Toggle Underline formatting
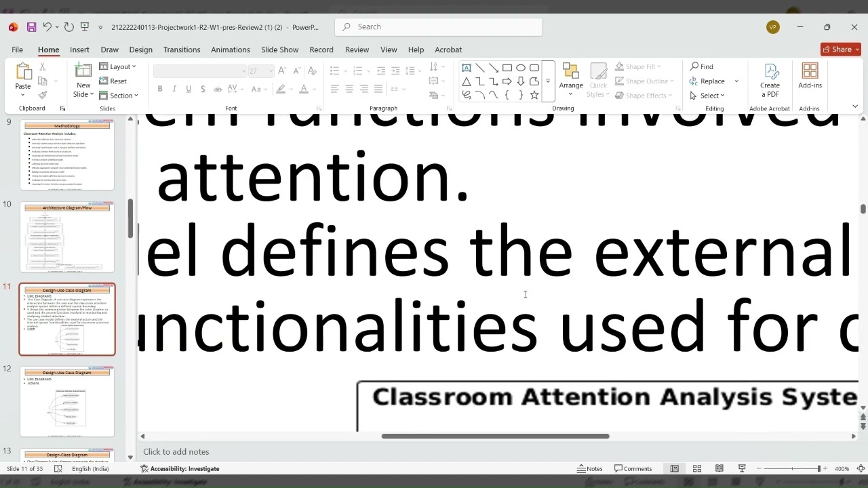This screenshot has height=488, width=868. (x=189, y=89)
